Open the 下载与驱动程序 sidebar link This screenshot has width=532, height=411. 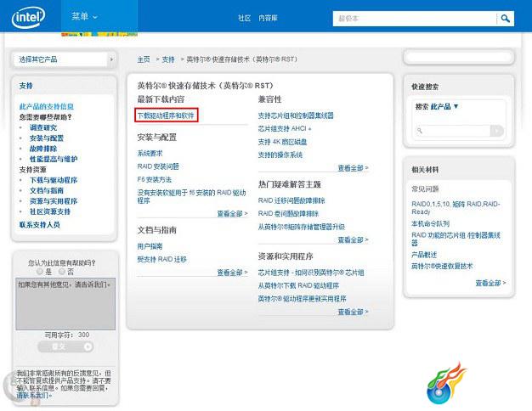click(x=54, y=180)
